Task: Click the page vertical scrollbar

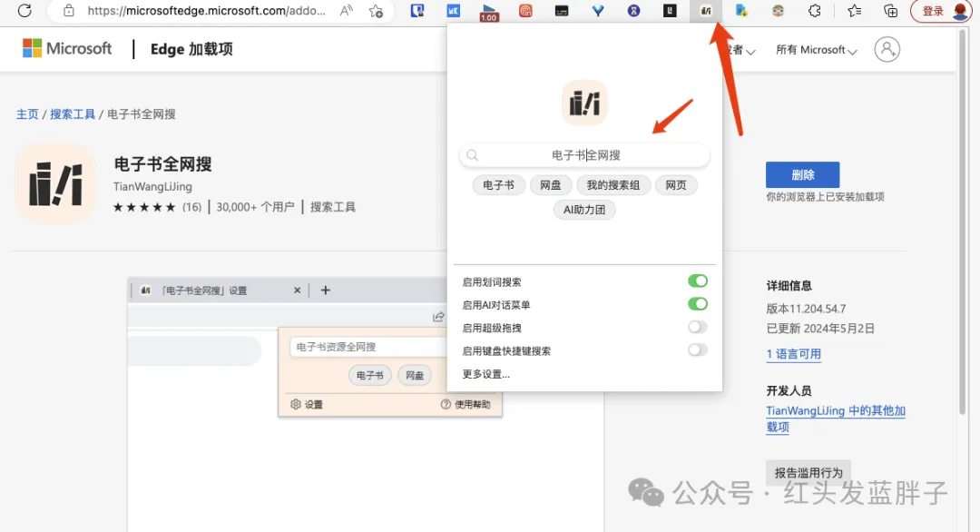Action: [x=963, y=222]
